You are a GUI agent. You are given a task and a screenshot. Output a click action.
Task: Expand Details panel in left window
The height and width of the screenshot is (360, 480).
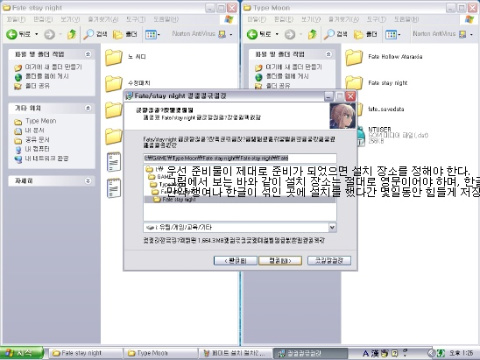pos(88,181)
